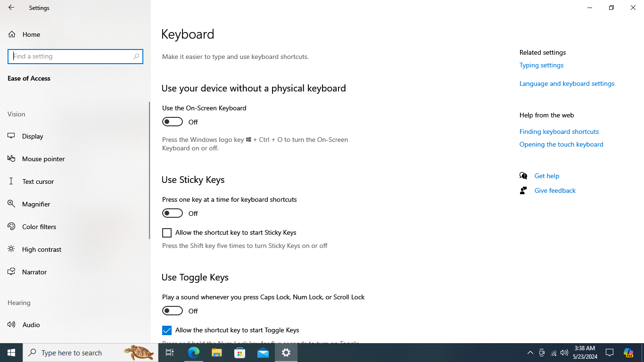Click the Show desktop sliver at taskbar end

(643, 353)
